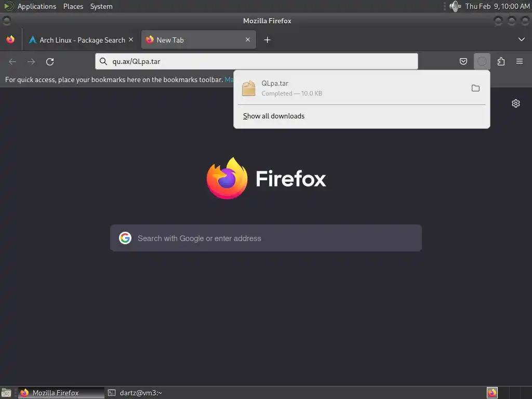532x399 pixels.
Task: Click Show all downloads
Action: pos(273,116)
